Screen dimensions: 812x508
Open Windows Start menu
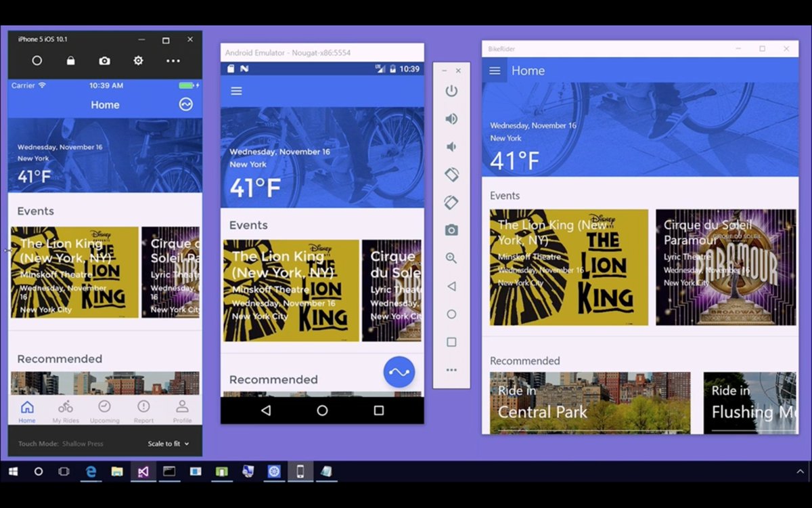[13, 471]
